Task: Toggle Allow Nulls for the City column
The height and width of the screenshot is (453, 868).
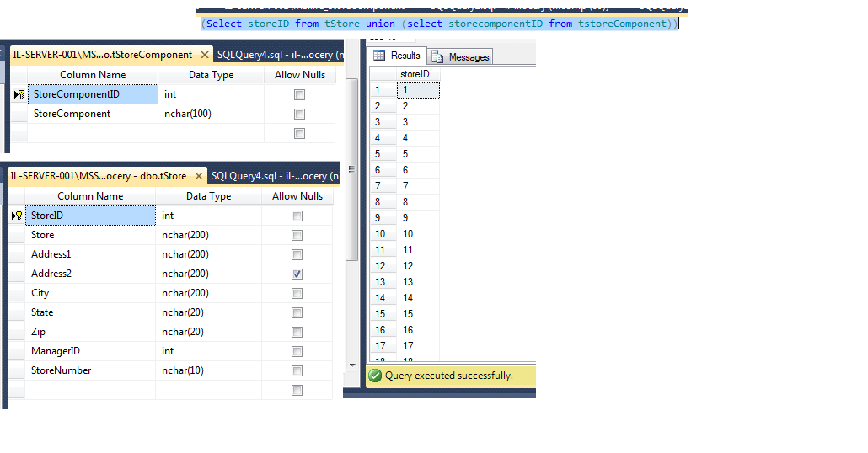Action: tap(297, 293)
